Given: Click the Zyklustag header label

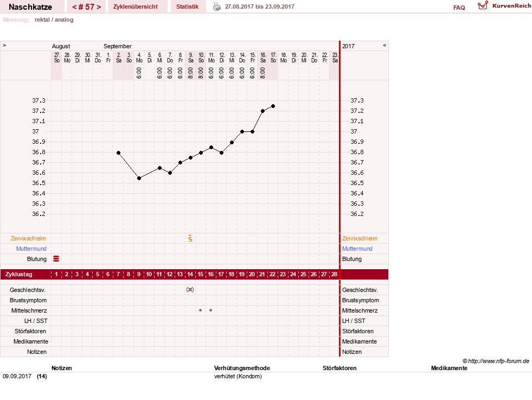Looking at the screenshot, I should (19, 274).
